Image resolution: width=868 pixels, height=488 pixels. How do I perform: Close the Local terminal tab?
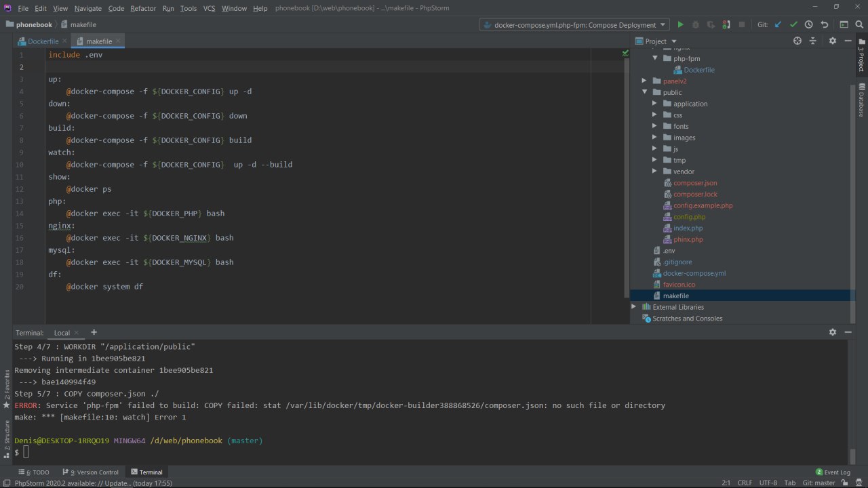pos(77,333)
